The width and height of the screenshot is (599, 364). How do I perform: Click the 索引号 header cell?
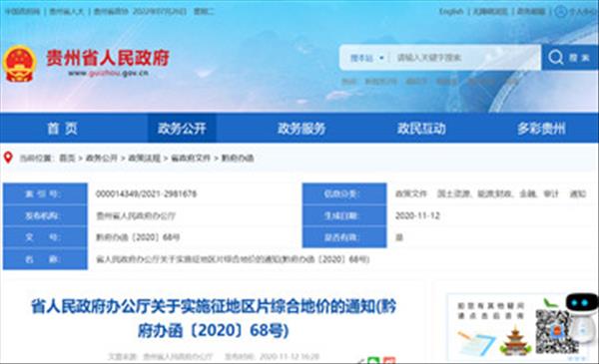[45, 193]
